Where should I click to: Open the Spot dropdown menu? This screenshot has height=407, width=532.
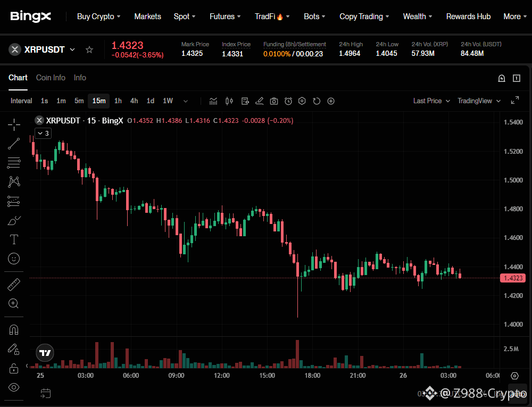[185, 16]
